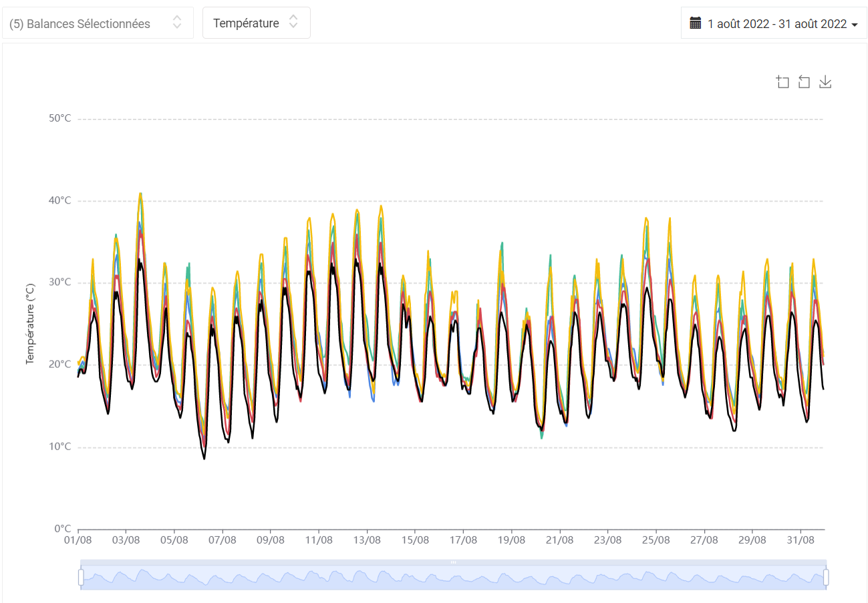The image size is (868, 603).
Task: Click the 30°C axis label
Action: 60,282
